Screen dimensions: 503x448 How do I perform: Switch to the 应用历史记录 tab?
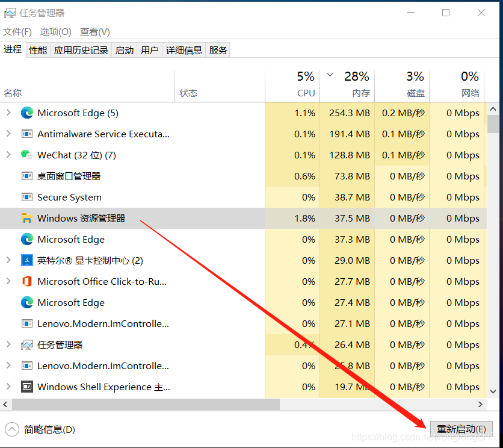point(81,50)
